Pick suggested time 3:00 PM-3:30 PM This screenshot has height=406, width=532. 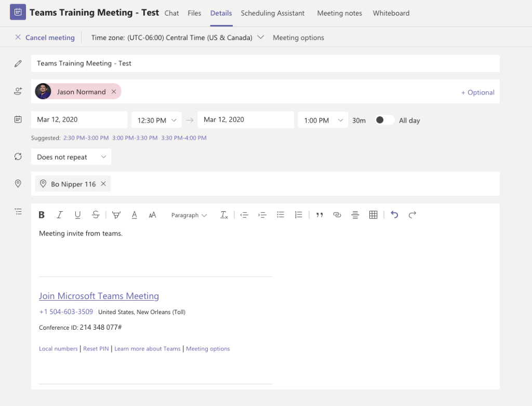point(135,138)
